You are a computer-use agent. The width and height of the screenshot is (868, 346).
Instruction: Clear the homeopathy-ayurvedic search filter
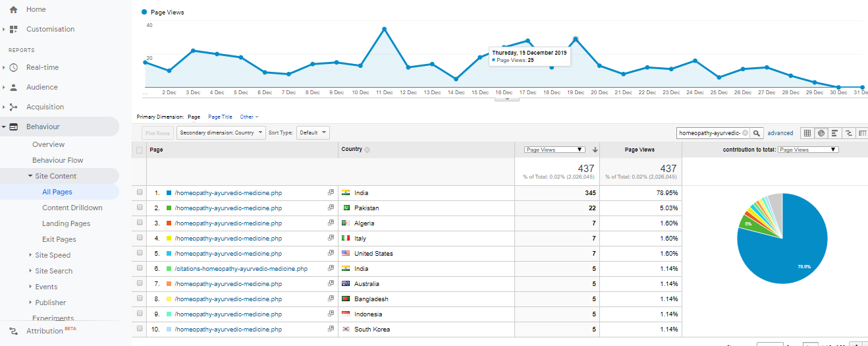point(745,133)
